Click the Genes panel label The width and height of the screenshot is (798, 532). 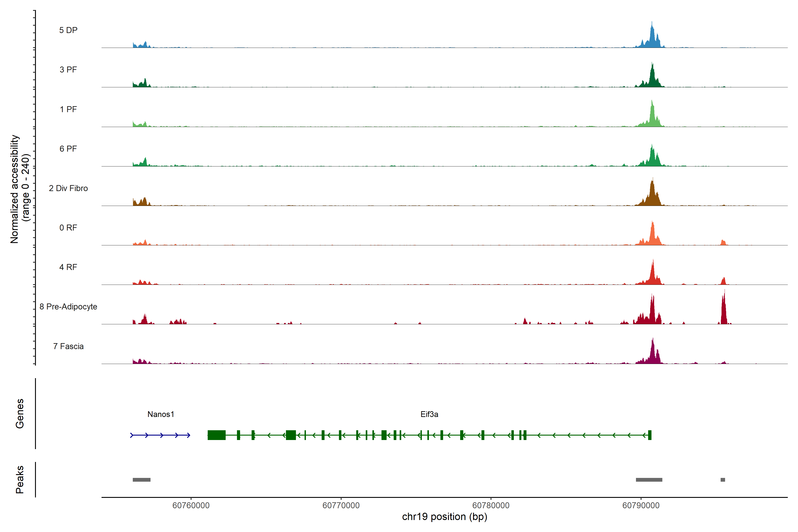[20, 413]
